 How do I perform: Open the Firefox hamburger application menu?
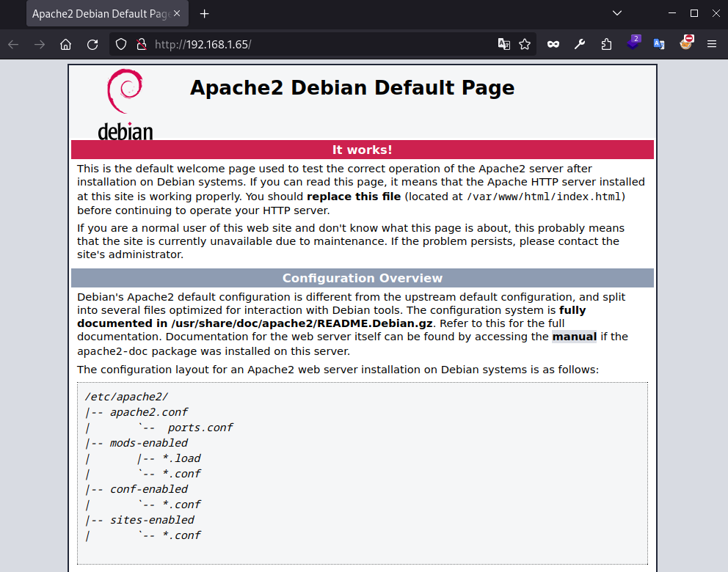(712, 45)
